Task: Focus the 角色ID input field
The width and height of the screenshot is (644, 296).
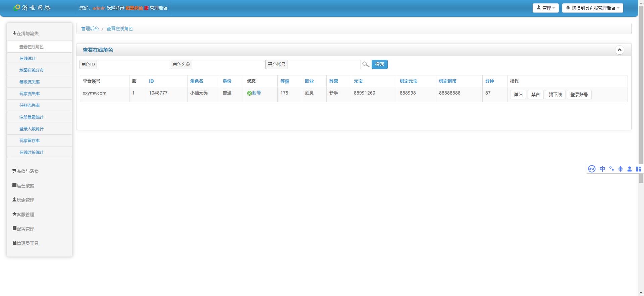Action: tap(133, 64)
